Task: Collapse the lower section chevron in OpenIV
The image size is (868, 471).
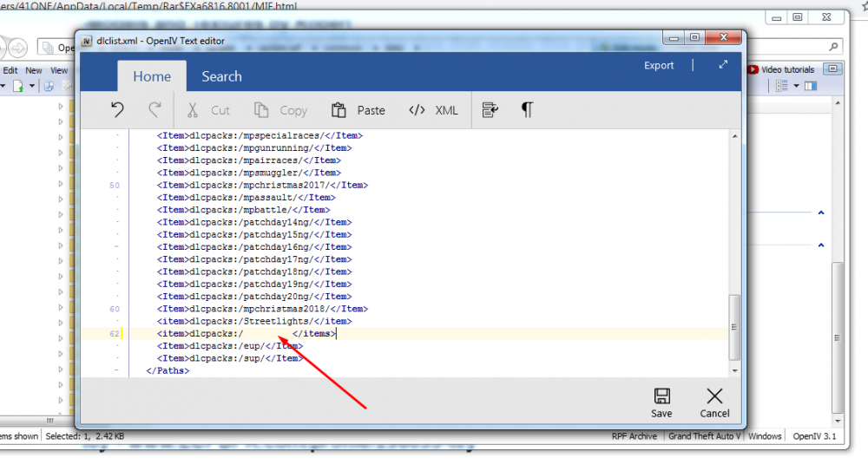Action: tap(821, 245)
